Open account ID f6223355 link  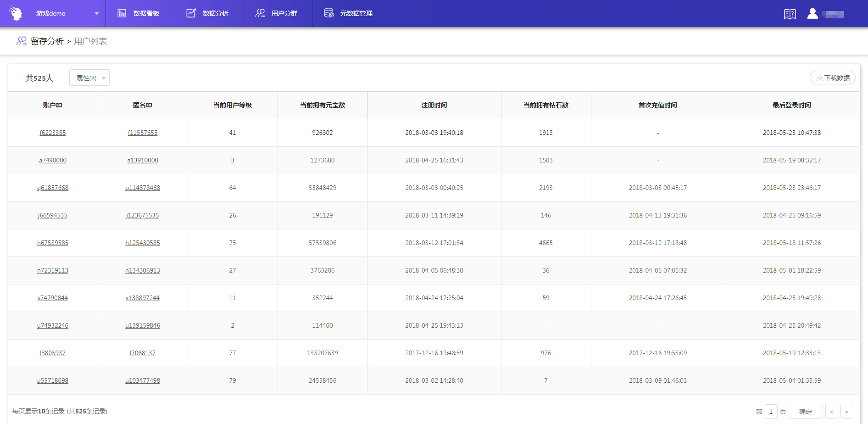tap(53, 133)
